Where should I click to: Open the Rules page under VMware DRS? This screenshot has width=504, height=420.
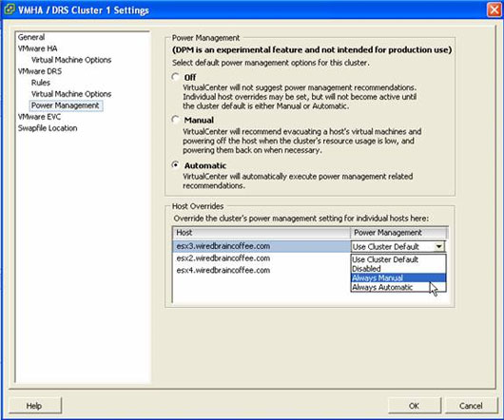41,83
